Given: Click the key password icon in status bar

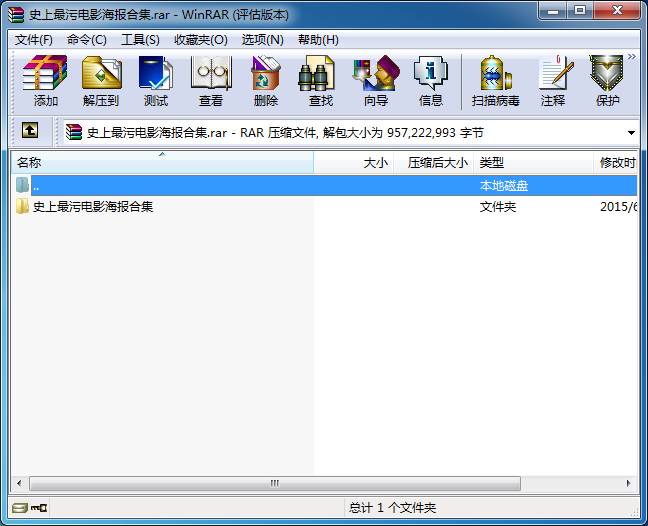Looking at the screenshot, I should [39, 508].
